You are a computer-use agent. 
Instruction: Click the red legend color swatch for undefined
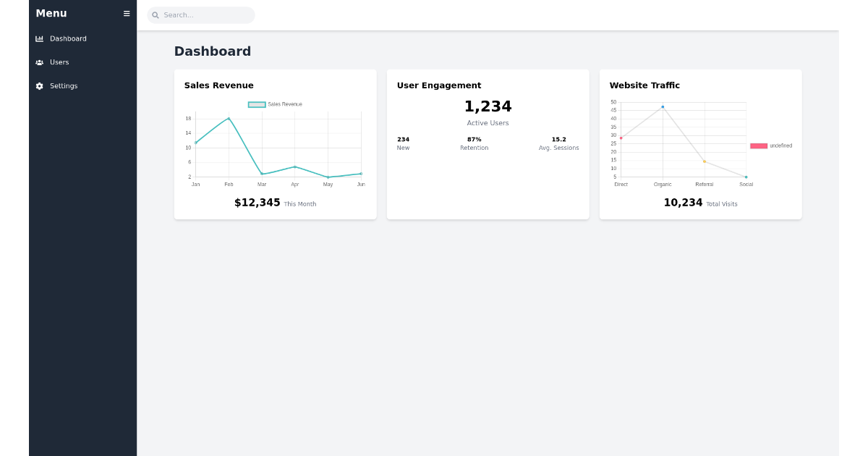759,145
